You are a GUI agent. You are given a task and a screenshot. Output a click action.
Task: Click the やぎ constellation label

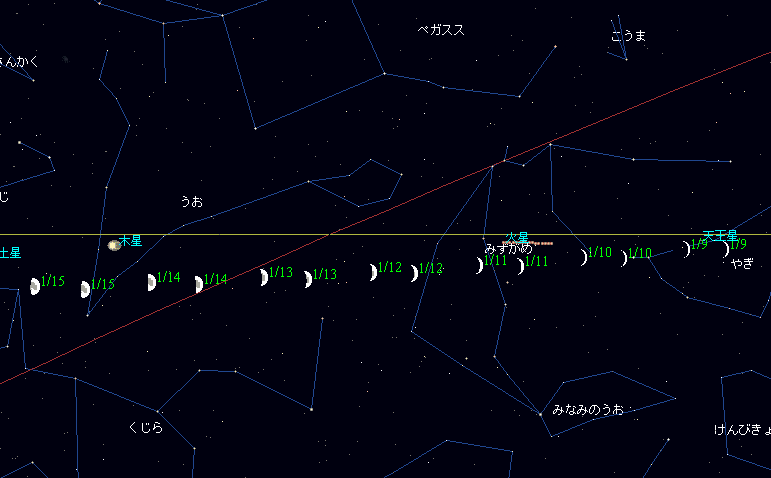(742, 264)
